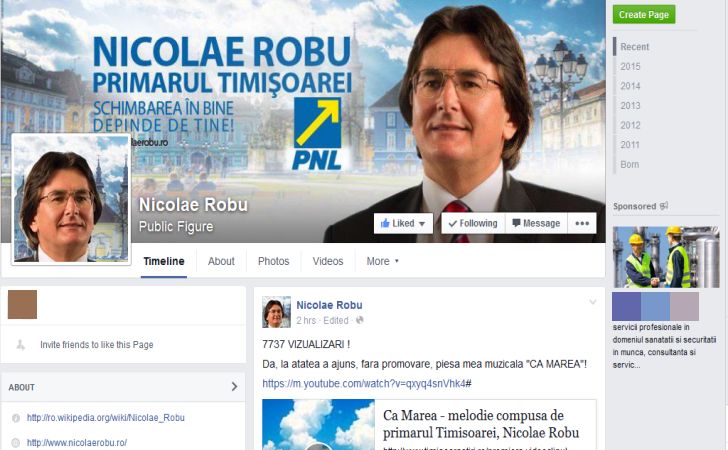Open the youtube.com video link in the post
This screenshot has width=728, height=450.
click(367, 384)
